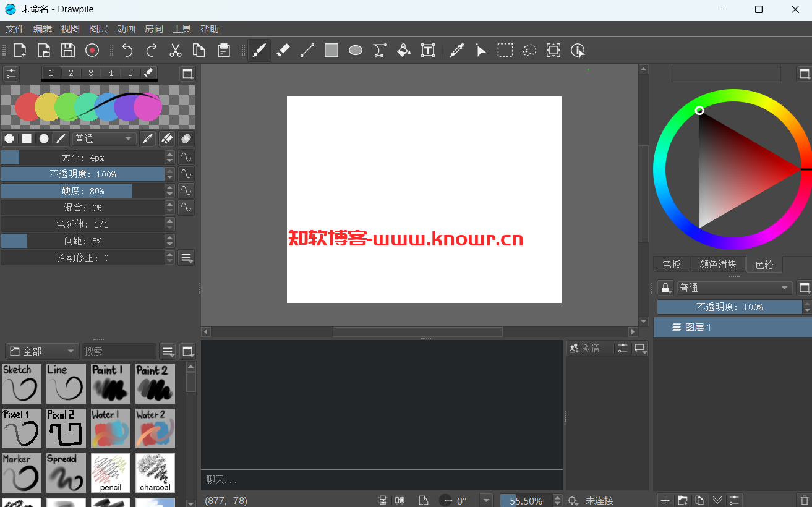This screenshot has height=507, width=812.
Task: Select the Eraser tool in toolbar
Action: [x=283, y=51]
